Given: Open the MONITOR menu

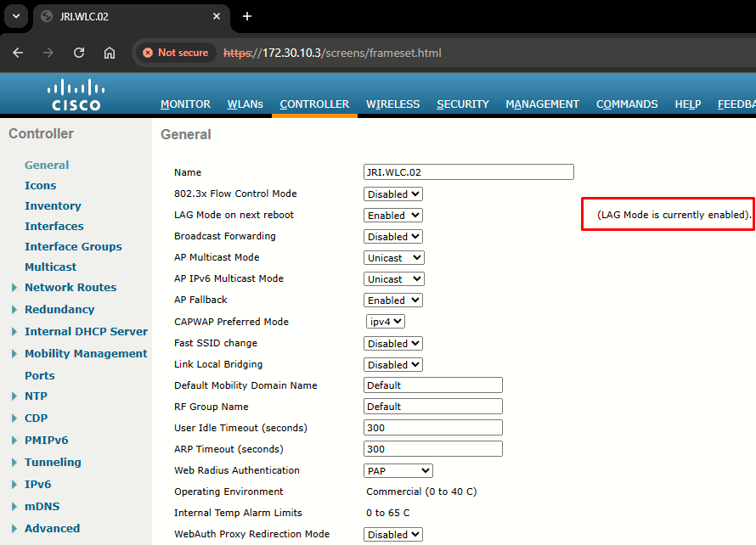Looking at the screenshot, I should [x=186, y=104].
